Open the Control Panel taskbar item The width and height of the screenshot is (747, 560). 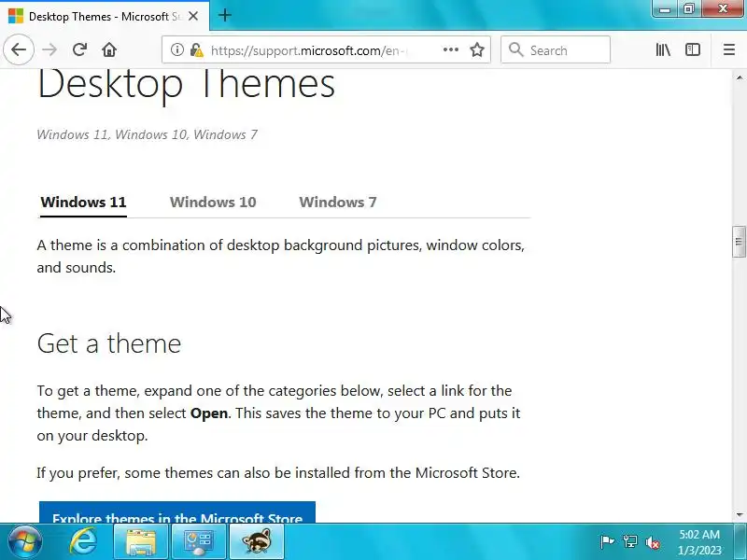(x=199, y=542)
